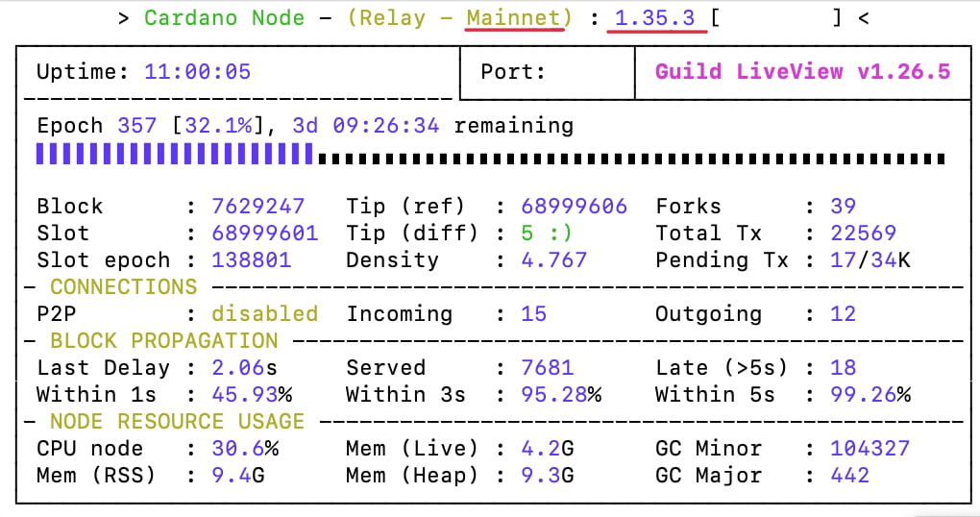The width and height of the screenshot is (980, 517).
Task: Click the 'CONNECTIONS' section header
Action: point(124,286)
